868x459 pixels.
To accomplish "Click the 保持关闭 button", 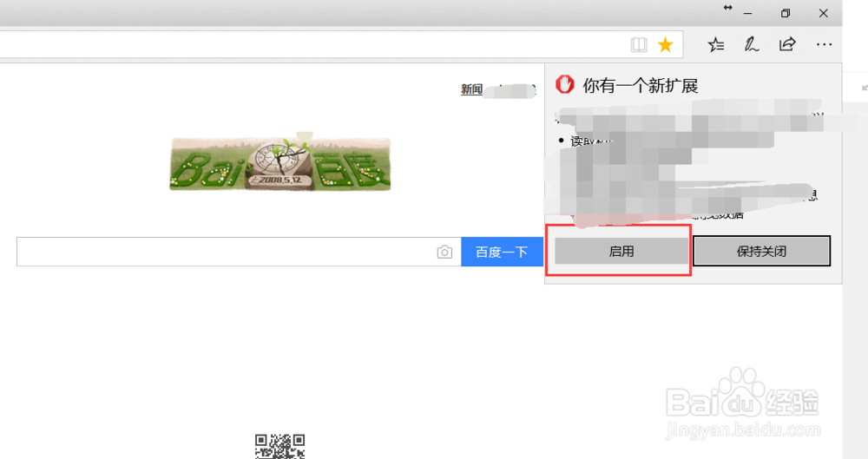I will click(x=762, y=252).
